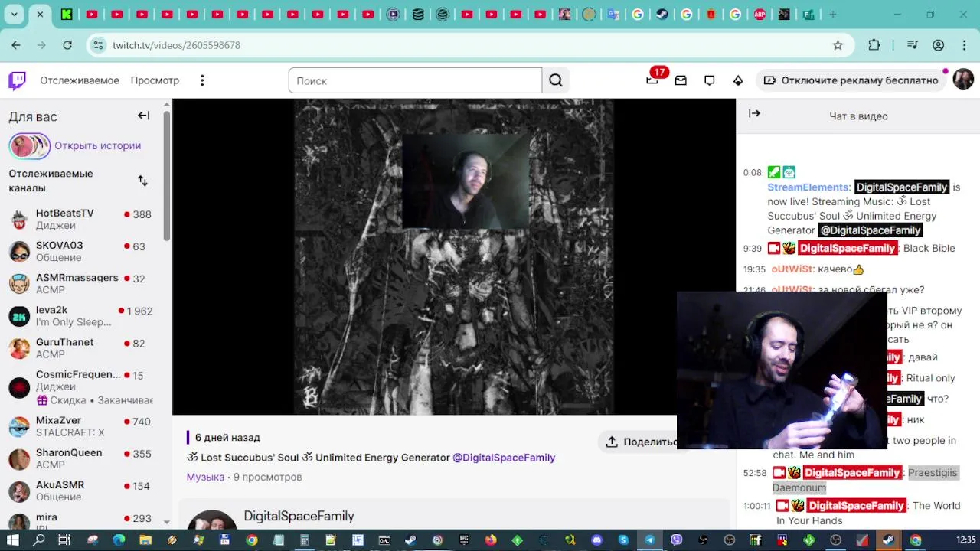Switch to the ABP browser tab
980x551 pixels.
pos(759,14)
